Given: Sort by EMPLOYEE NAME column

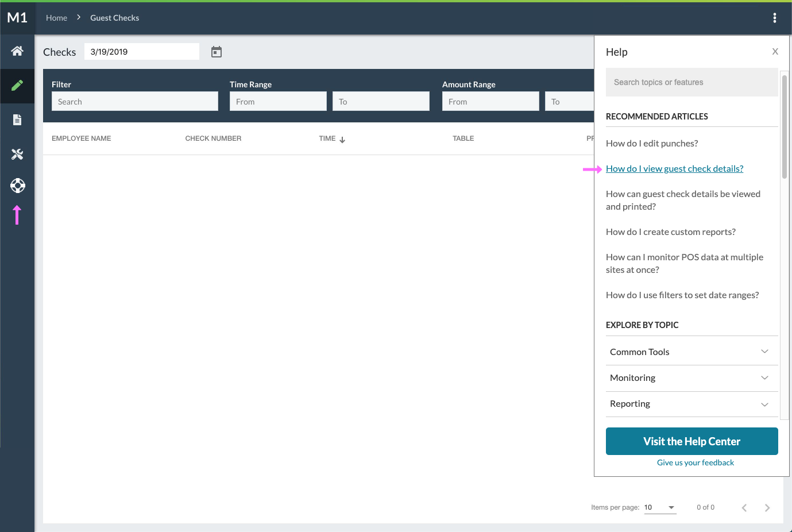Looking at the screenshot, I should coord(82,138).
